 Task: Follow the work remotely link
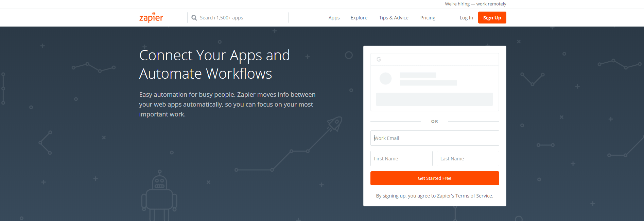(491, 4)
